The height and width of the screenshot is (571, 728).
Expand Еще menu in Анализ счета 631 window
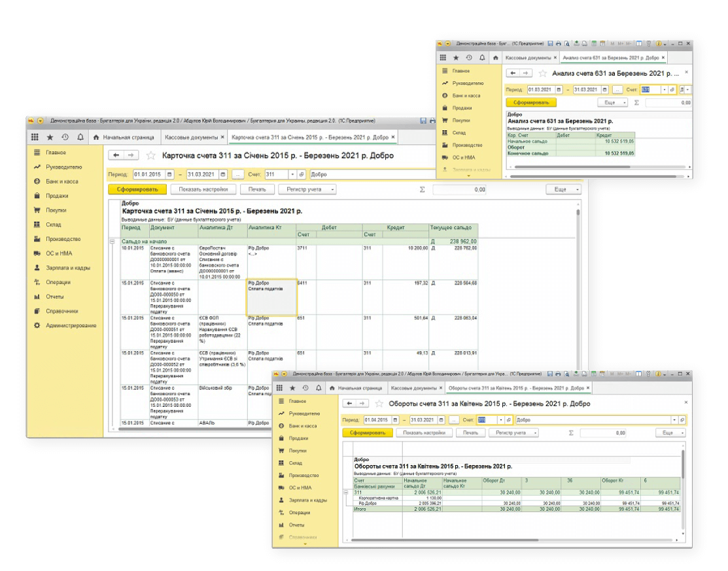tap(612, 103)
